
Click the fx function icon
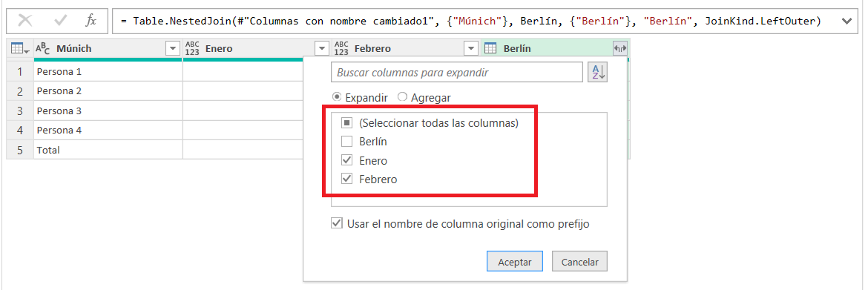[91, 21]
